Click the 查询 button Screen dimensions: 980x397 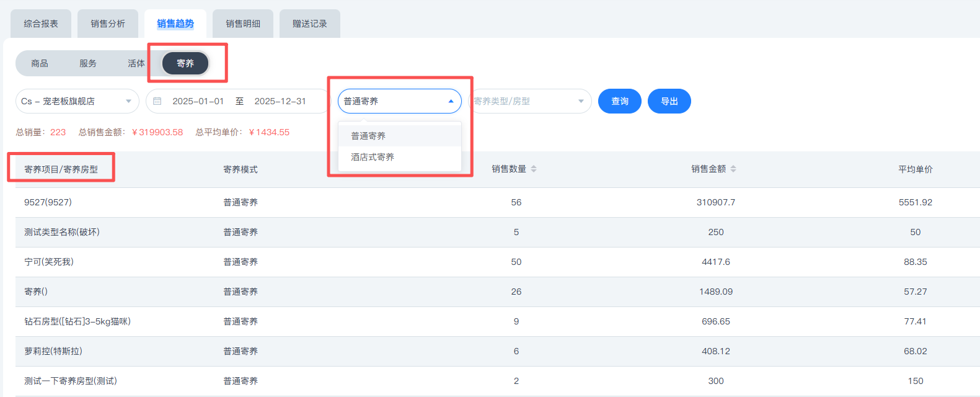point(620,101)
